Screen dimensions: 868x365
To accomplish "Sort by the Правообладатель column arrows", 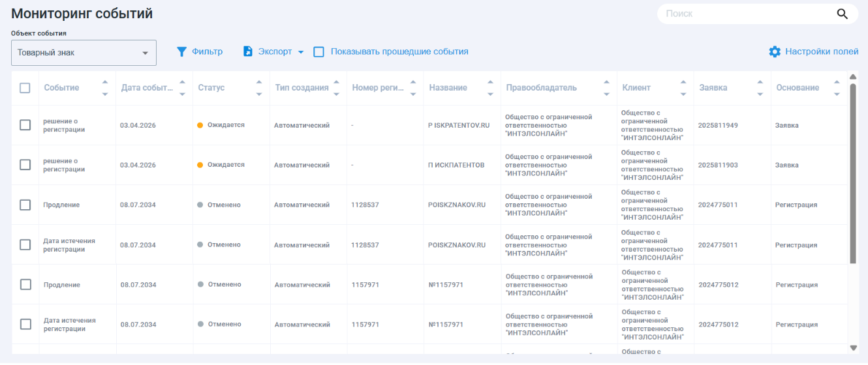I will point(606,88).
